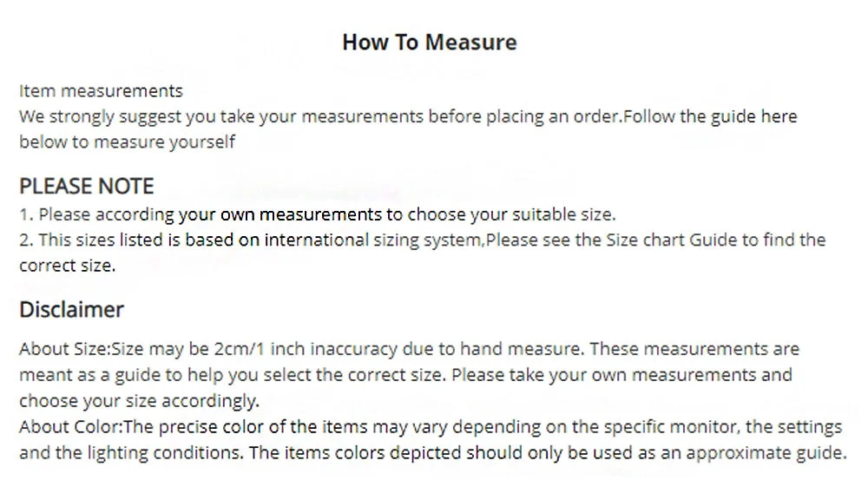Click the 'About Color' paragraph opening
Image resolution: width=868 pixels, height=500 pixels.
pos(70,427)
